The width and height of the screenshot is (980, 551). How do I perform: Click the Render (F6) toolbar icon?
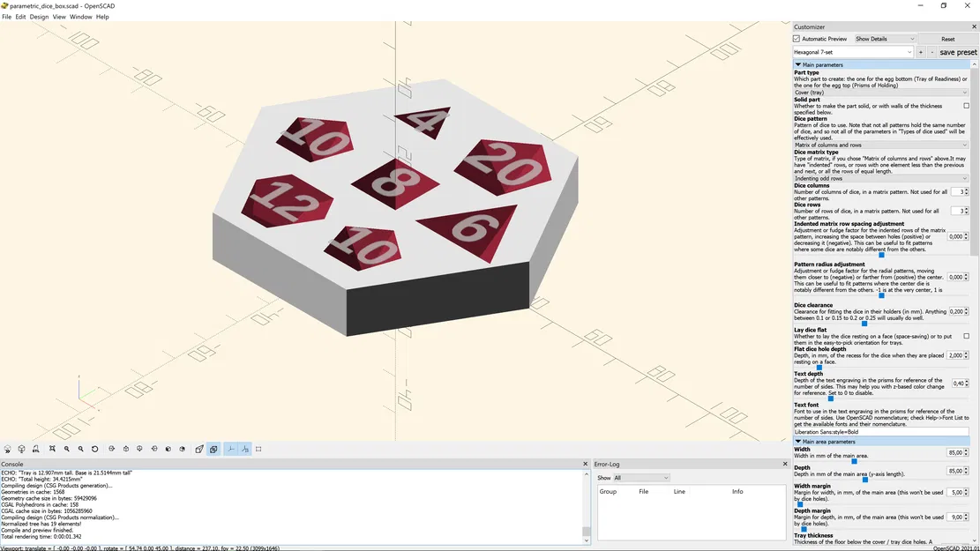coord(22,449)
